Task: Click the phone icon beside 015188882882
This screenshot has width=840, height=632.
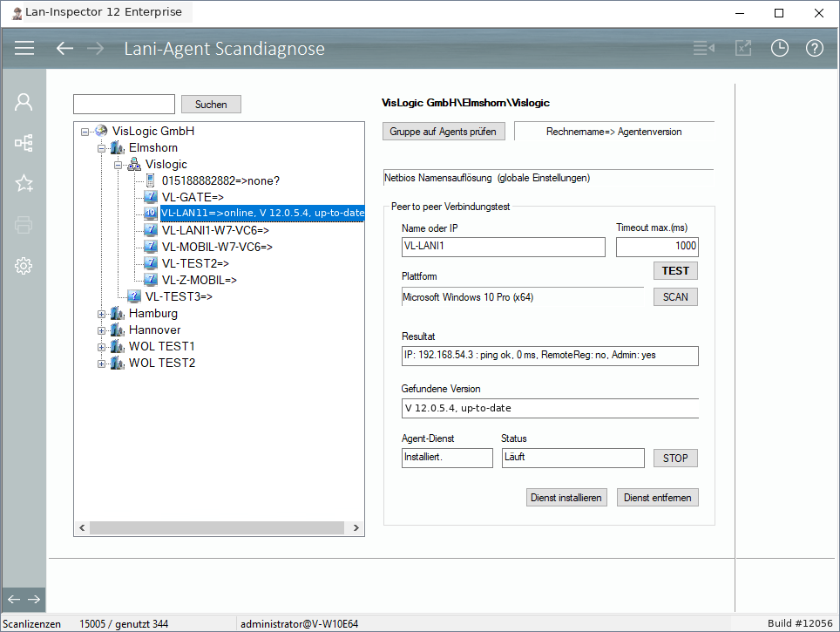Action: click(151, 180)
